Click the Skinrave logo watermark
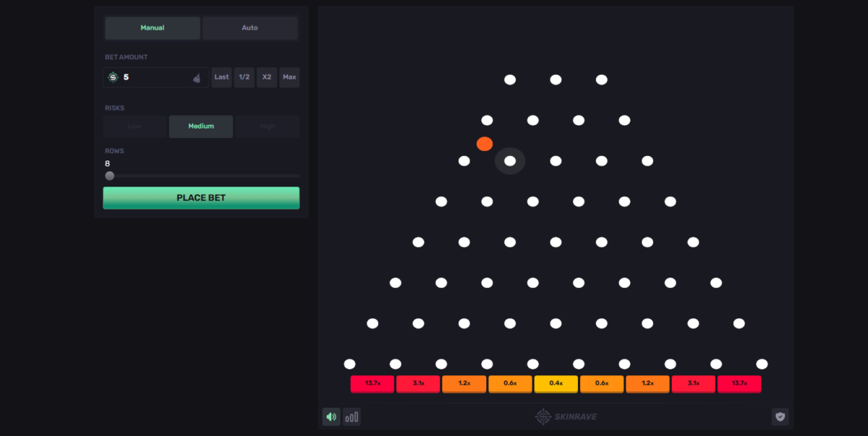Screen dimensions: 868x436 pos(566,416)
